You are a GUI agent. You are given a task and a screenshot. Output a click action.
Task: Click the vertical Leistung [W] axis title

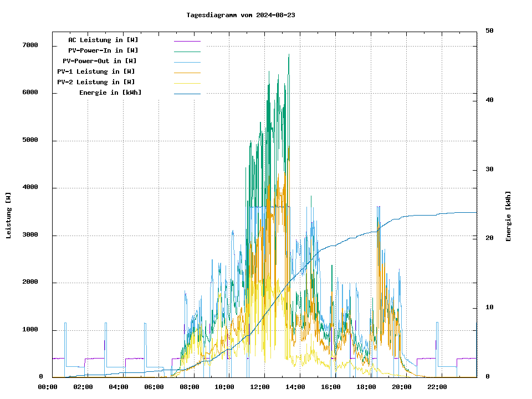(9, 216)
